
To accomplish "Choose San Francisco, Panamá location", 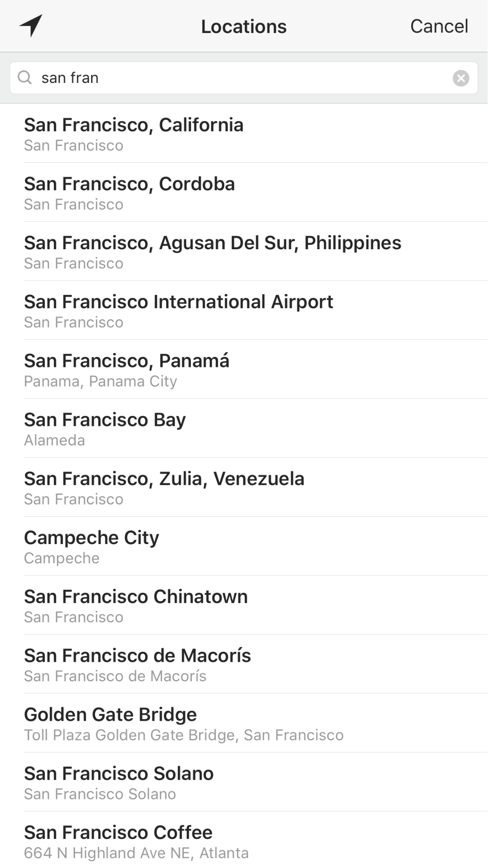I will [127, 370].
